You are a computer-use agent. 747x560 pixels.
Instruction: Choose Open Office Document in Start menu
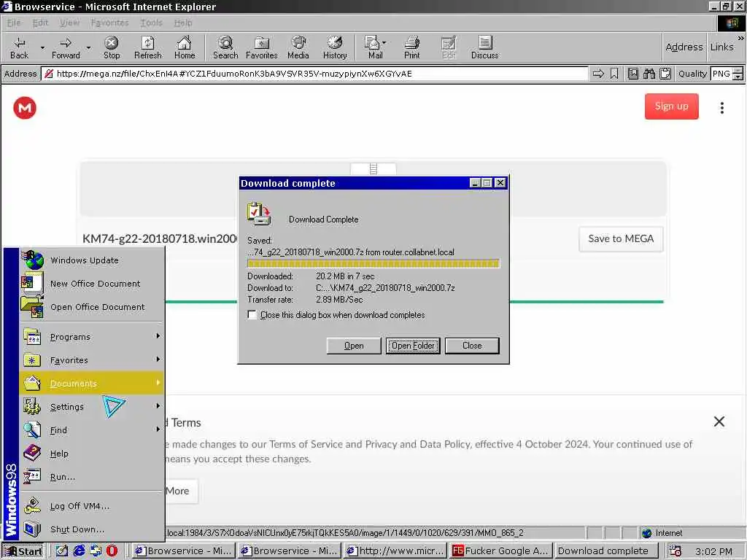93,307
